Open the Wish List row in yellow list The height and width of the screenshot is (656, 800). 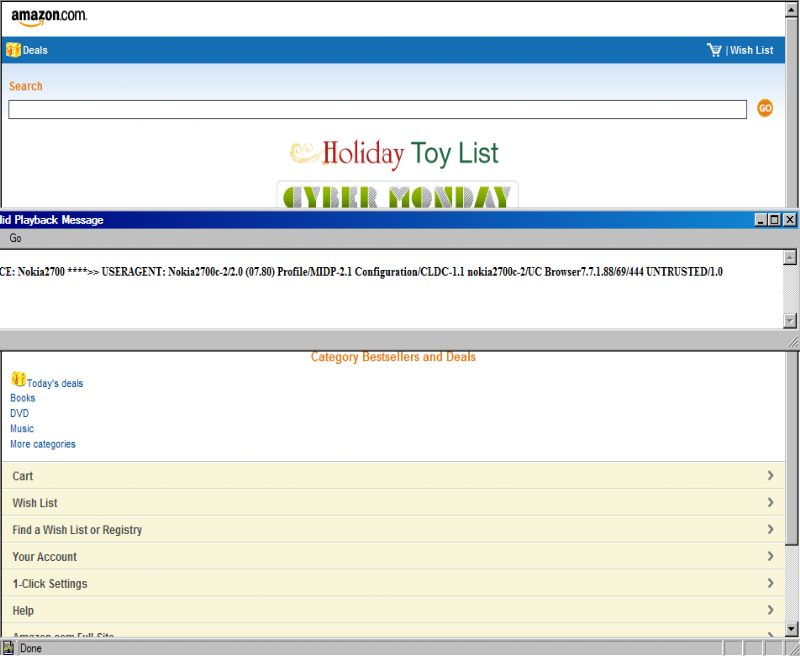393,502
